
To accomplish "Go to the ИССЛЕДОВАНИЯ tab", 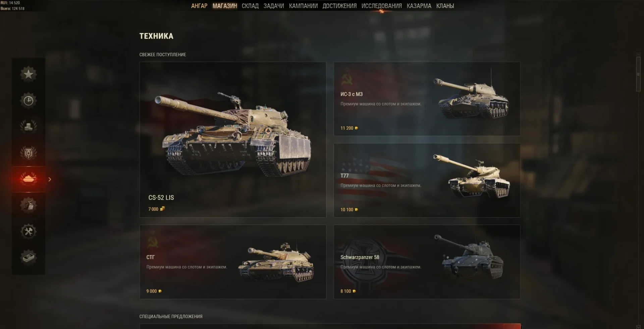I will pos(381,6).
